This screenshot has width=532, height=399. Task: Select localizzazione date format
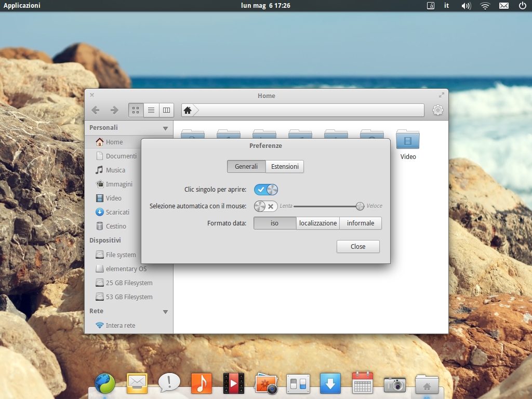[x=318, y=223]
